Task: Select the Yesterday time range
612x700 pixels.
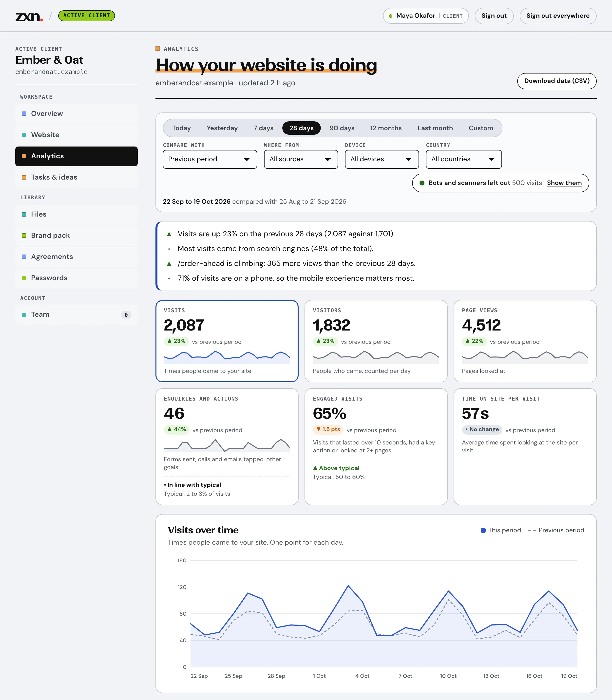Action: [x=222, y=128]
